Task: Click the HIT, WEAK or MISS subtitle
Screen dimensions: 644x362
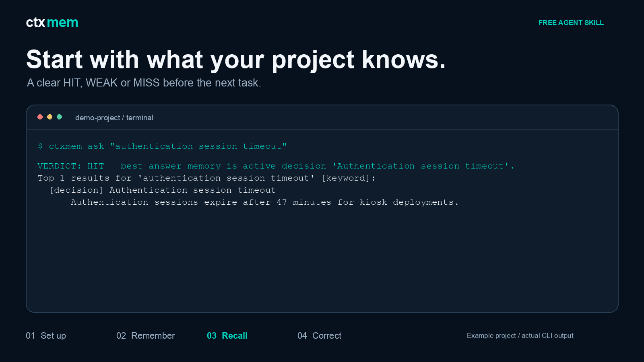Action: pos(144,82)
